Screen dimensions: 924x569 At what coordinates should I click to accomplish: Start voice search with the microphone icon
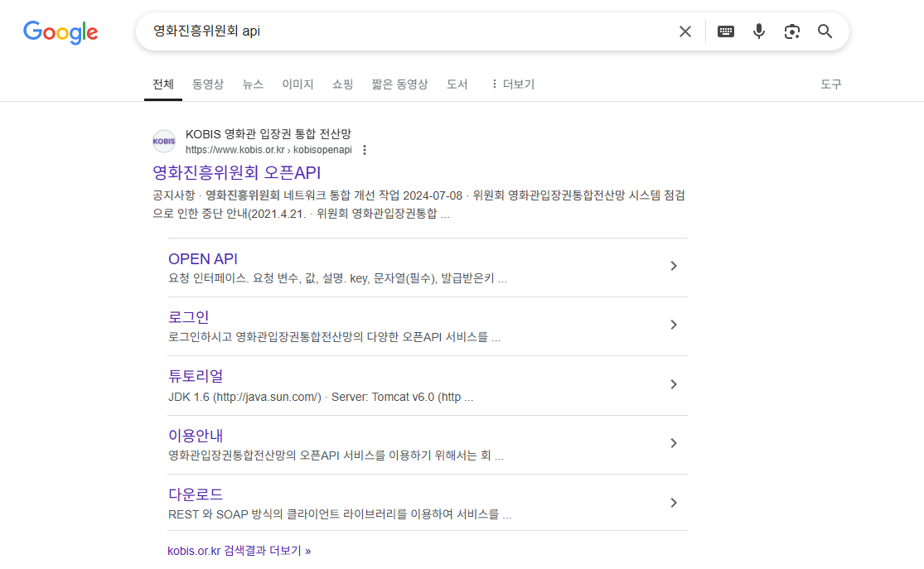tap(759, 31)
